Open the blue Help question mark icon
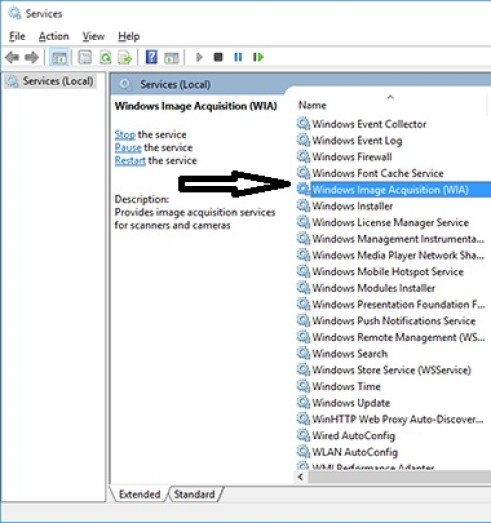 coord(151,57)
